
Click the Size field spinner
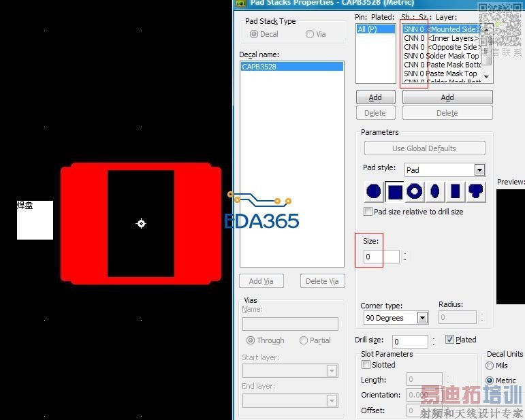(405, 257)
